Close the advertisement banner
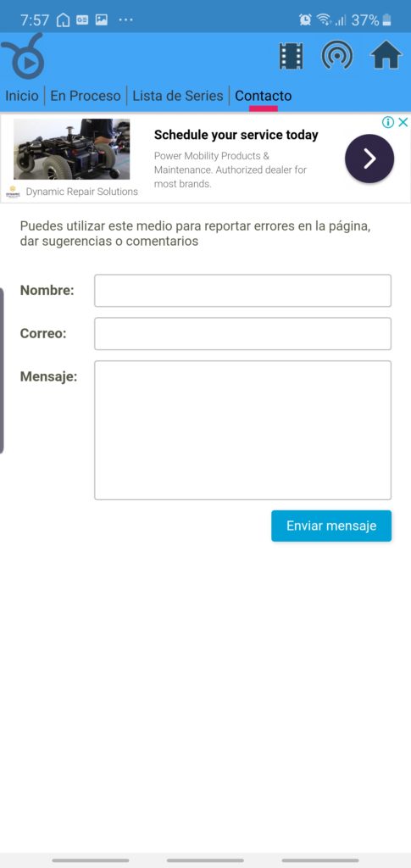This screenshot has height=868, width=411. (x=403, y=122)
